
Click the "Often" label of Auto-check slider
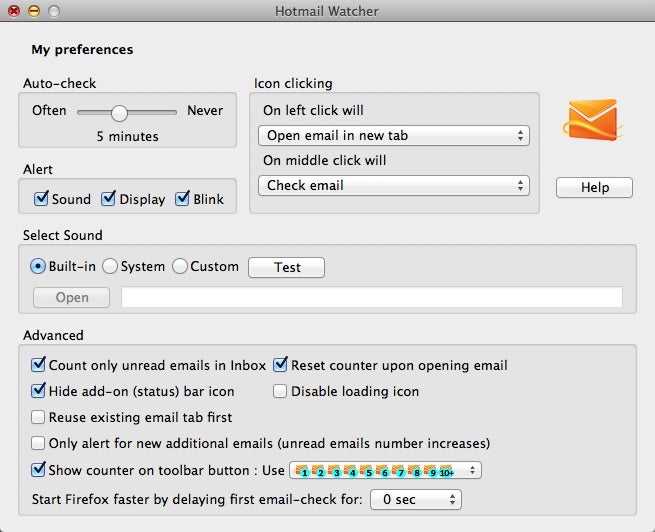(49, 110)
